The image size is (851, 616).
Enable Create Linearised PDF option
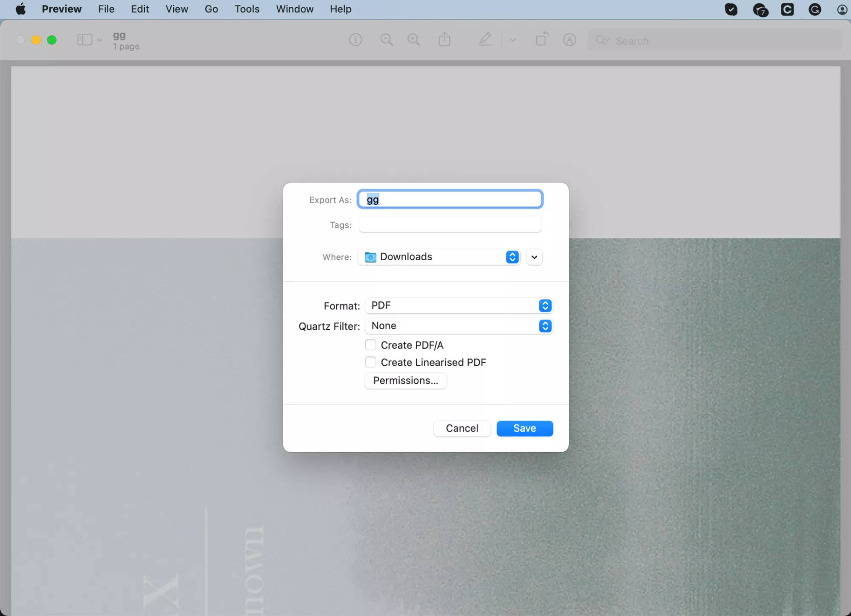click(370, 362)
